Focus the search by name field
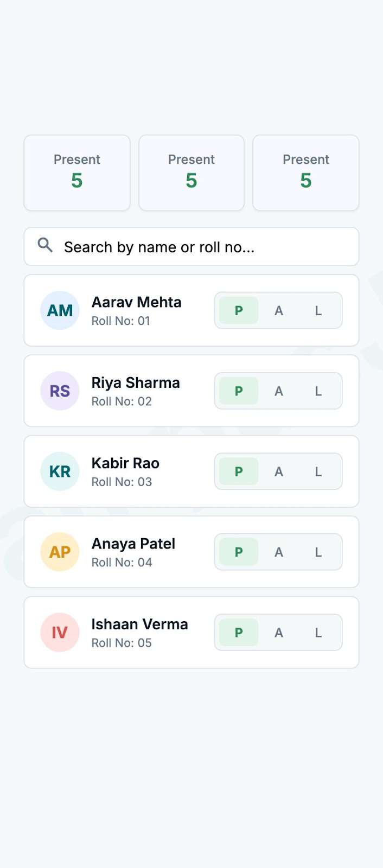Image resolution: width=383 pixels, height=868 pixels. (191, 247)
